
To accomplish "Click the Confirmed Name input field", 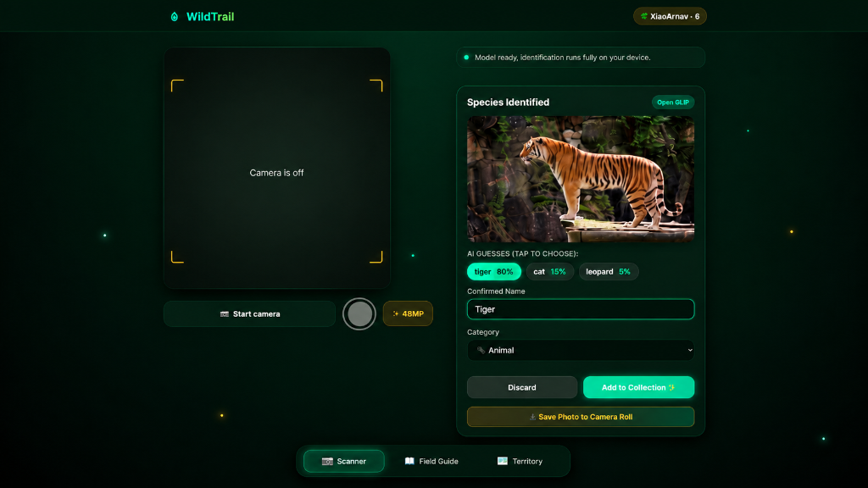I will tap(581, 309).
